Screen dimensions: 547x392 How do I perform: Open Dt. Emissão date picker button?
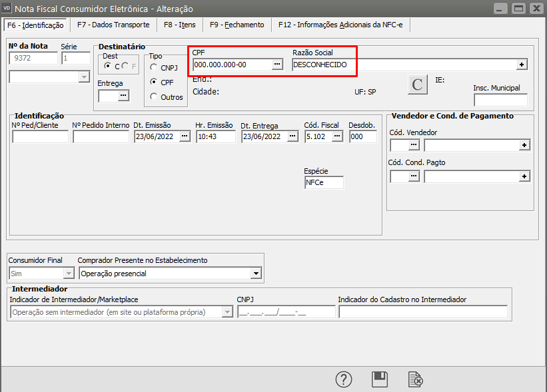185,136
